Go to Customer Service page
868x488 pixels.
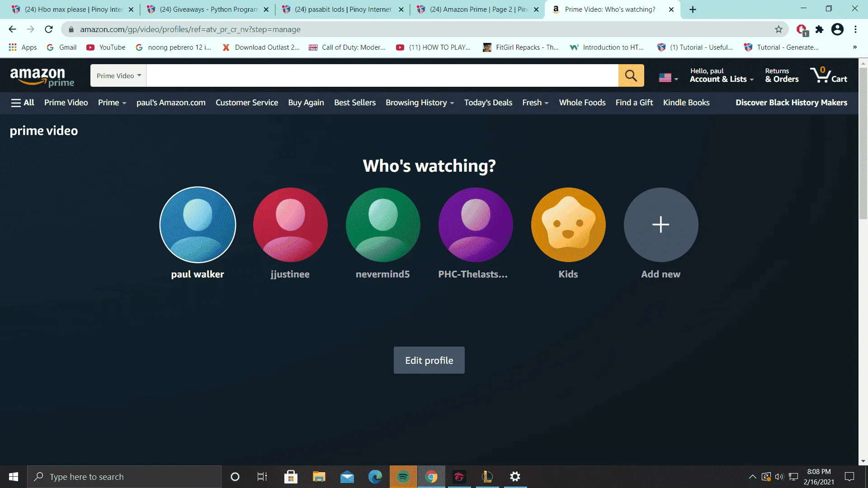coord(247,103)
